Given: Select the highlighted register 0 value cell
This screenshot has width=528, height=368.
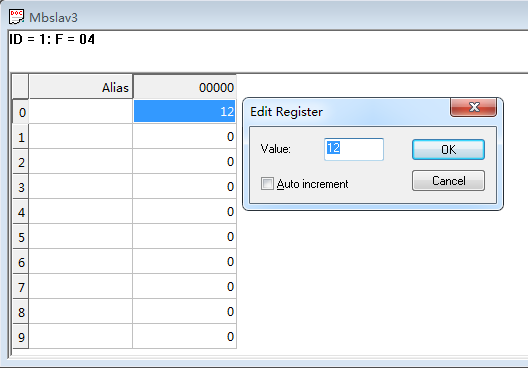Looking at the screenshot, I should (x=185, y=111).
